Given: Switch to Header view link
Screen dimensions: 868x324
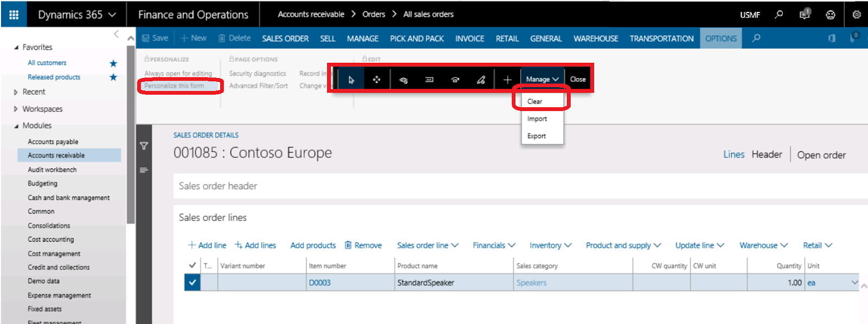Looking at the screenshot, I should coord(767,154).
